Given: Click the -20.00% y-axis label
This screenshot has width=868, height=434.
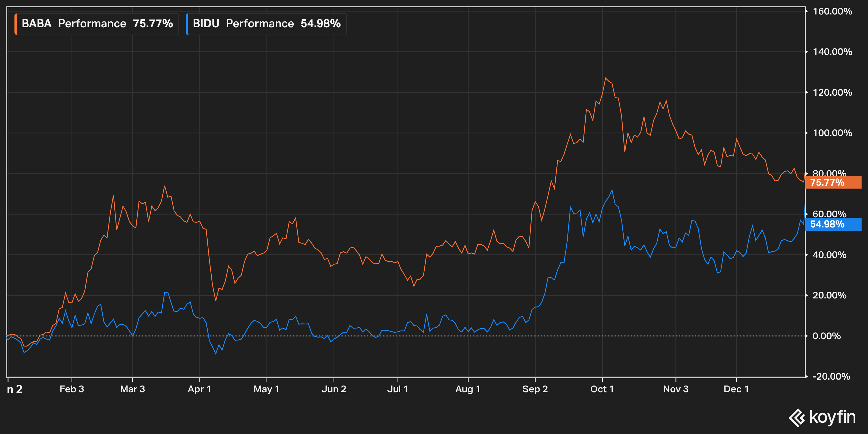Looking at the screenshot, I should [831, 376].
